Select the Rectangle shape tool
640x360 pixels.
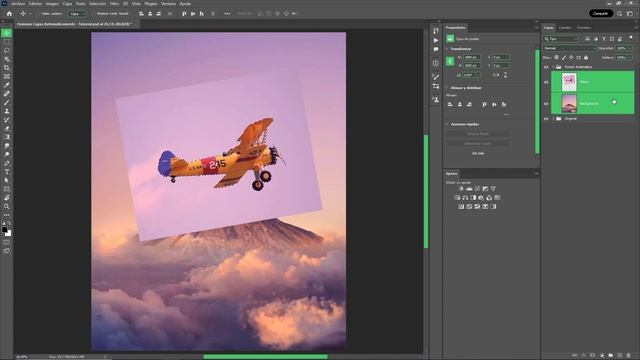(7, 189)
